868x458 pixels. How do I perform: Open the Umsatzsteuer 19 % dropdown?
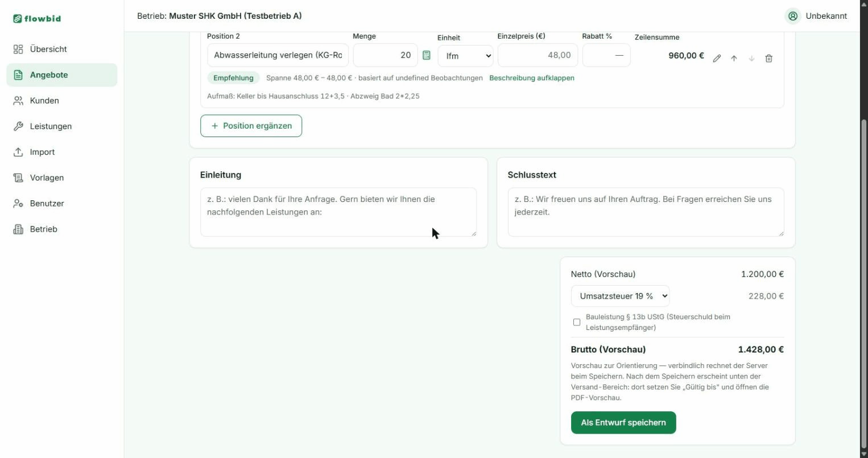pyautogui.click(x=620, y=296)
